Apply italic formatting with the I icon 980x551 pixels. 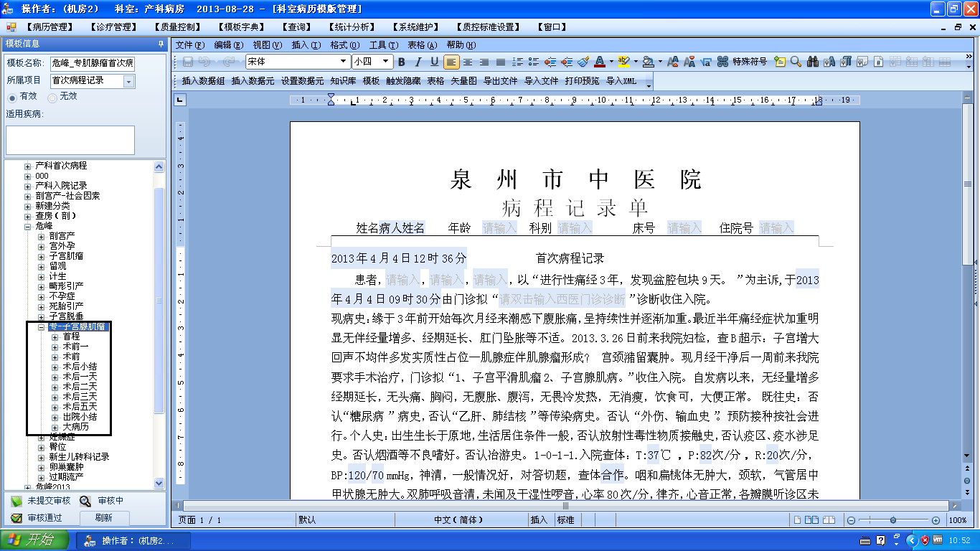click(418, 62)
